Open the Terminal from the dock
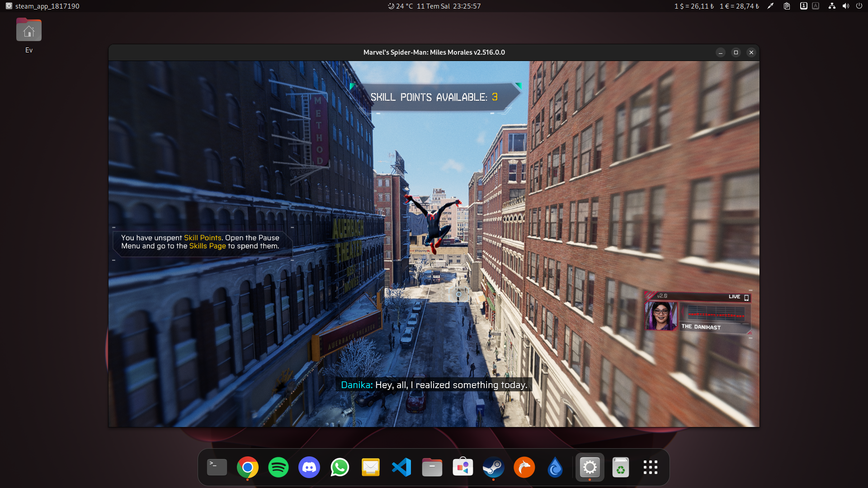The width and height of the screenshot is (868, 488). click(x=217, y=467)
